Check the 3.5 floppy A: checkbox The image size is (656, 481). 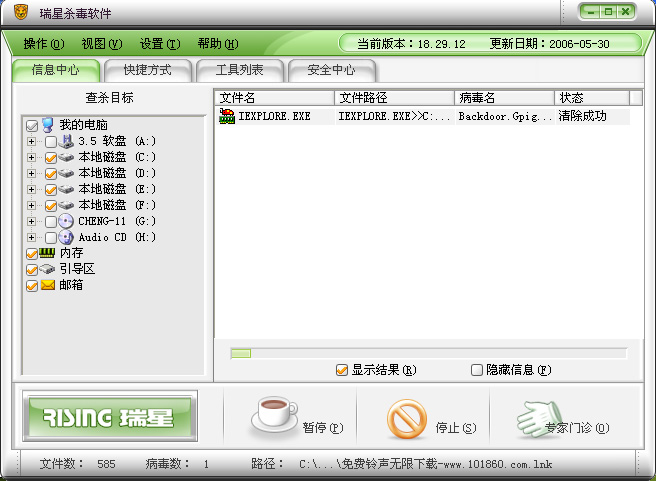click(51, 142)
